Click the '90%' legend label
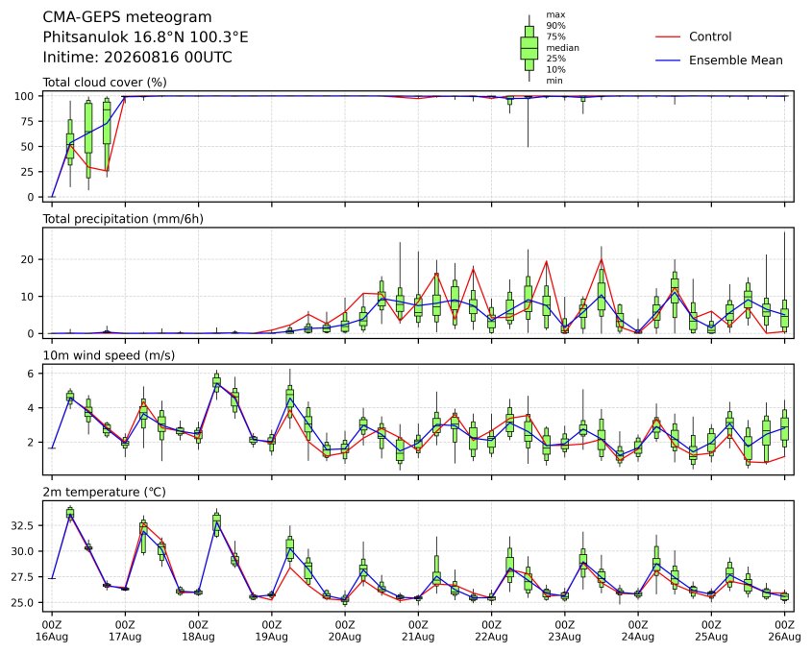This screenshot has height=653, width=812. tap(555, 26)
